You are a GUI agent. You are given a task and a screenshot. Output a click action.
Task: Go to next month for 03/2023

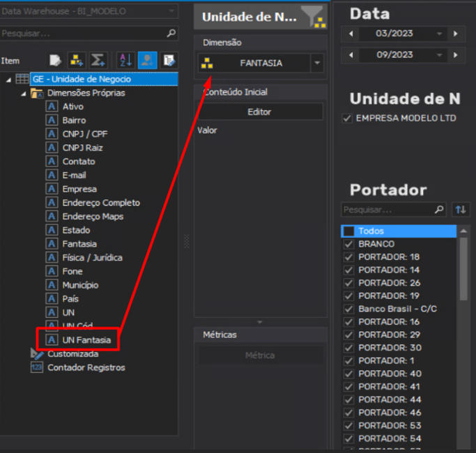[x=455, y=33]
